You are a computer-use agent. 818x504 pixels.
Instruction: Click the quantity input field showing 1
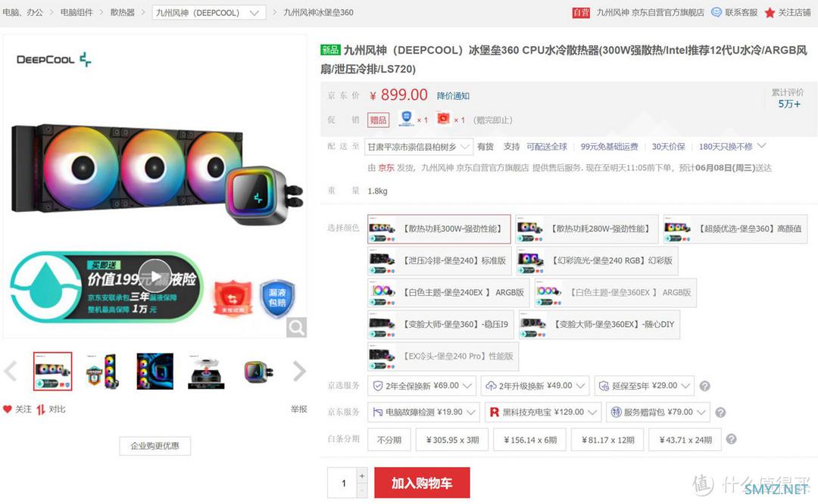pos(343,483)
